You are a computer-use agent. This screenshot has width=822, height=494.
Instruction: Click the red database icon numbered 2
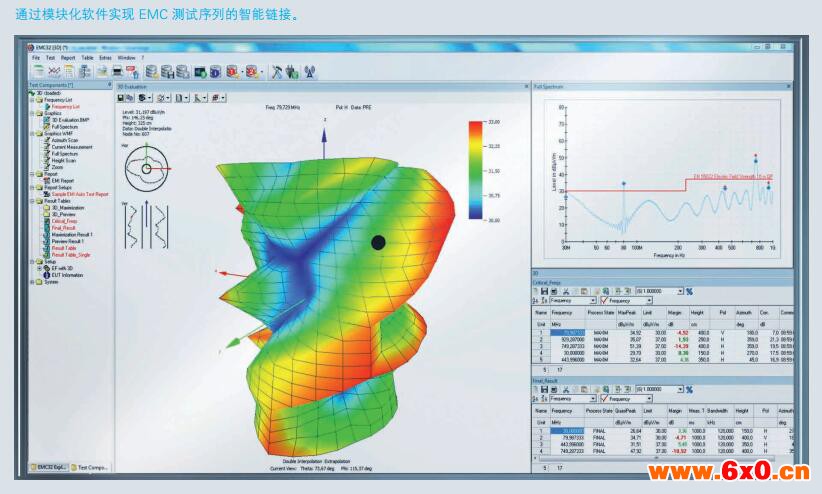point(252,72)
